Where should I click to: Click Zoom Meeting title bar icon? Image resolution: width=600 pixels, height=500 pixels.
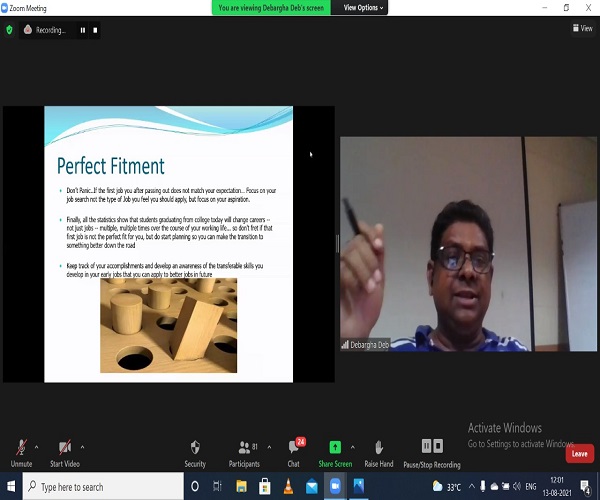pyautogui.click(x=4, y=8)
